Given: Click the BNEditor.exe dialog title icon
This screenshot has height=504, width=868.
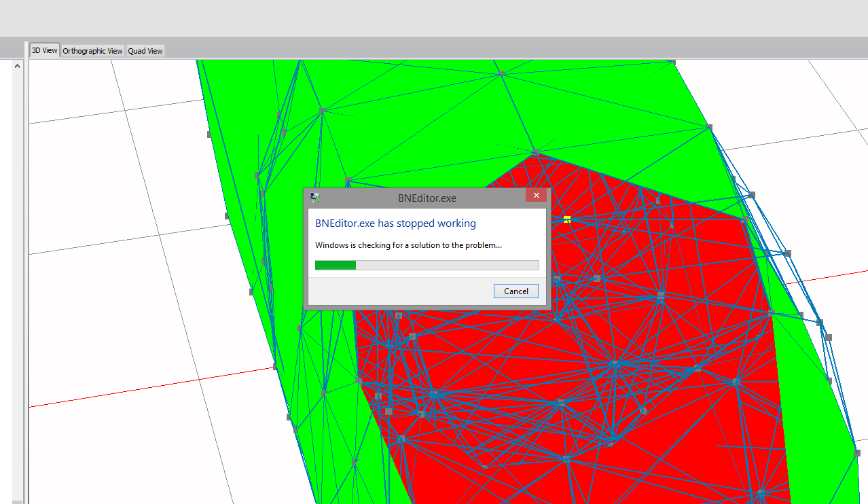Looking at the screenshot, I should click(x=314, y=198).
